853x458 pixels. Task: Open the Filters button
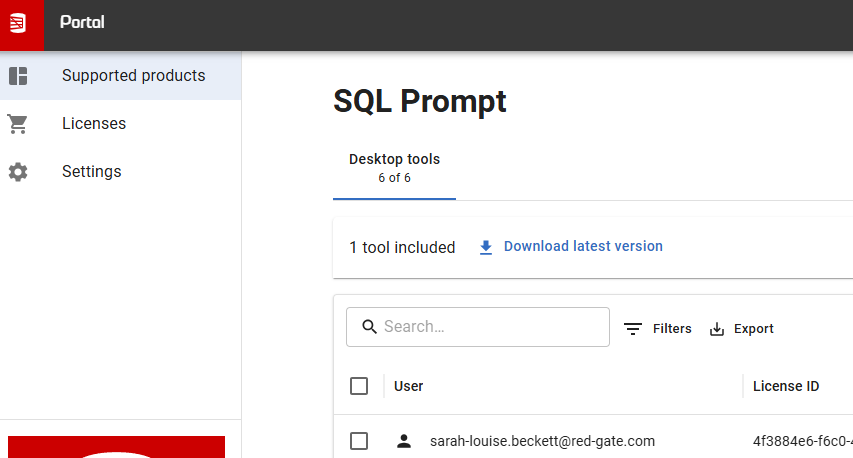point(658,329)
